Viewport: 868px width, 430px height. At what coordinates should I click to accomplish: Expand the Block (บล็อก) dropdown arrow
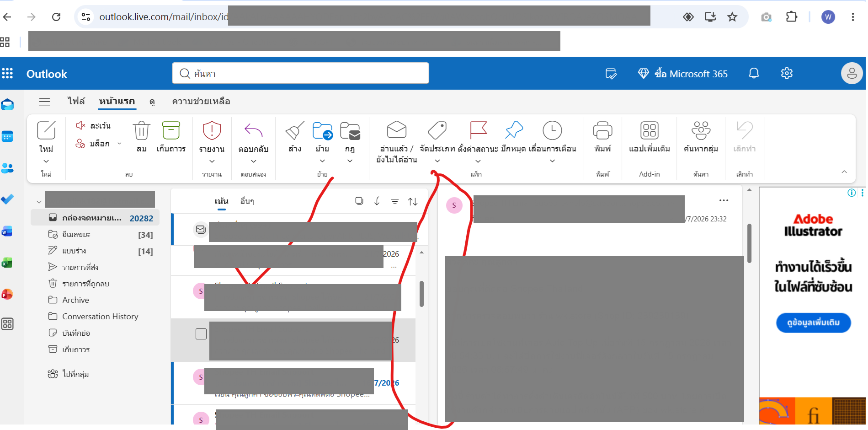tap(120, 143)
